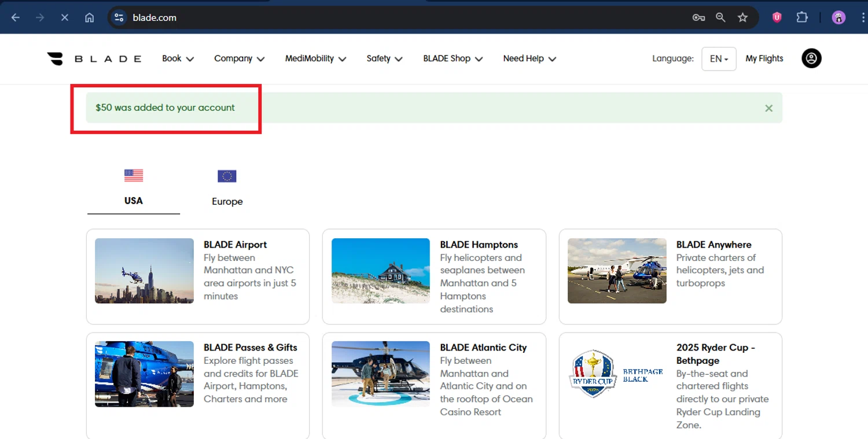Open My Flights link
868x439 pixels.
(764, 58)
